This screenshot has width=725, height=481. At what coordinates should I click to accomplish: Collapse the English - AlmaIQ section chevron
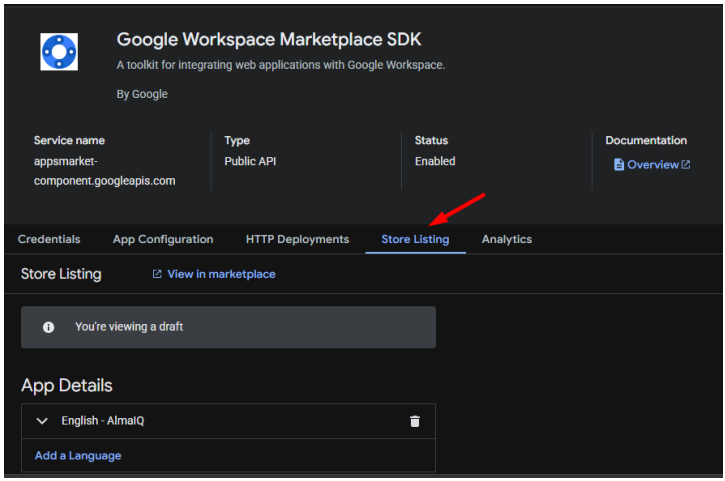pos(42,421)
